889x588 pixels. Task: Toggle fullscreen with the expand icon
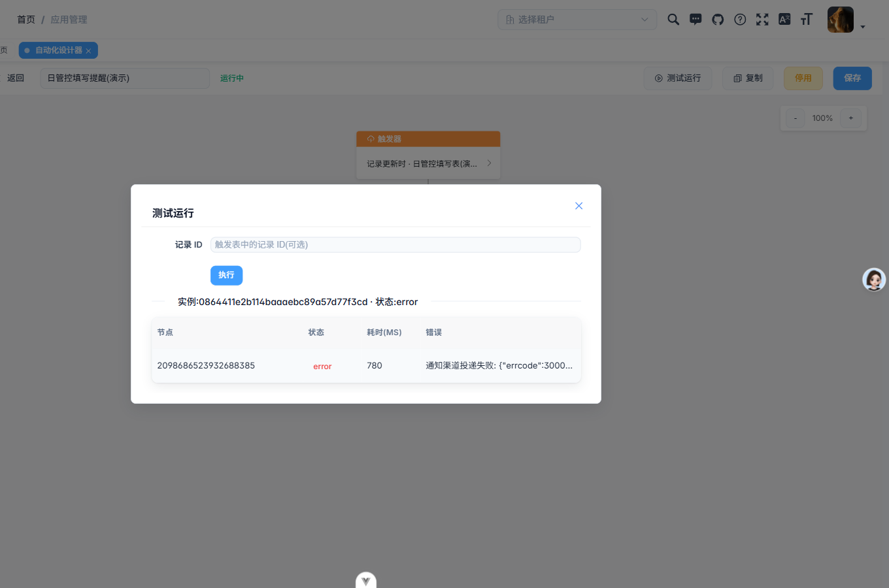pos(762,20)
